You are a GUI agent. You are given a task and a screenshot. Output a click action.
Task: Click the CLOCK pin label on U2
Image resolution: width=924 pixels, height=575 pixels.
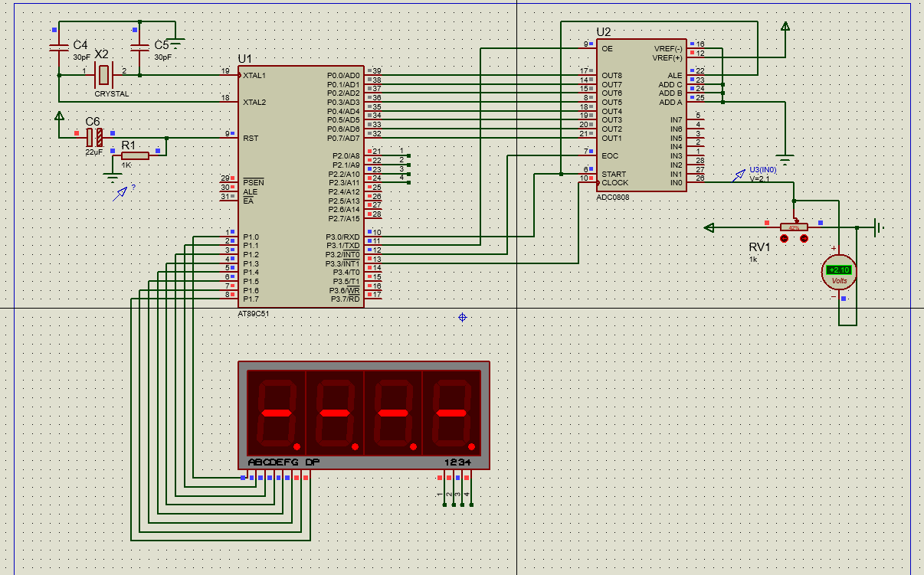614,182
